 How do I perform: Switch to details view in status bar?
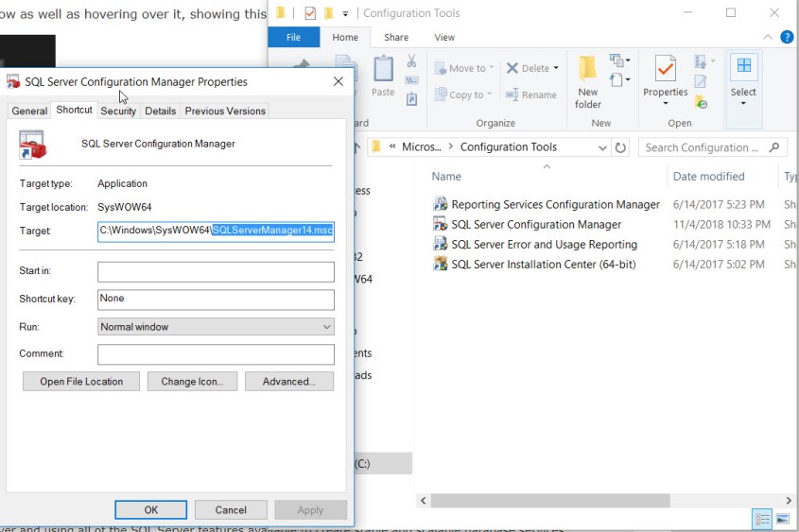[x=762, y=519]
